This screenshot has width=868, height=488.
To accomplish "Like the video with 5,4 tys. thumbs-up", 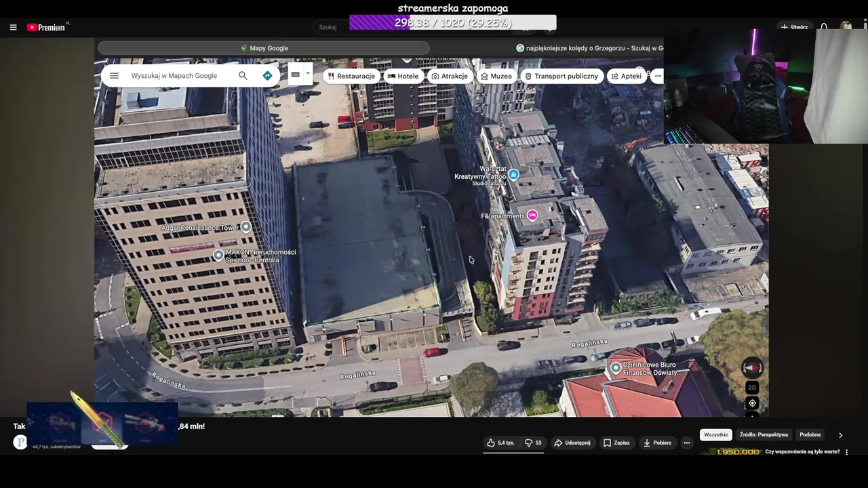I will (500, 443).
